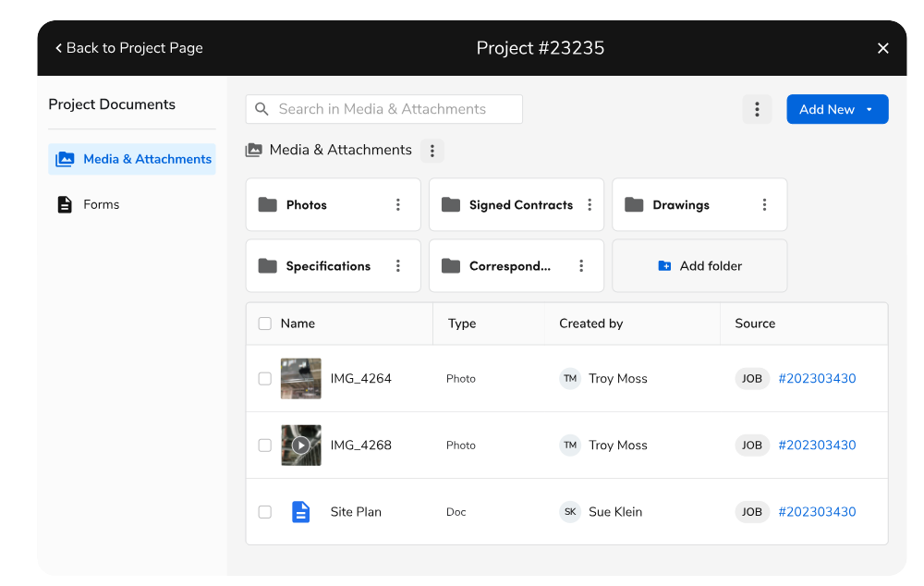Open the Signed Contracts three-dot menu
The width and height of the screenshot is (924, 586).
[581, 204]
